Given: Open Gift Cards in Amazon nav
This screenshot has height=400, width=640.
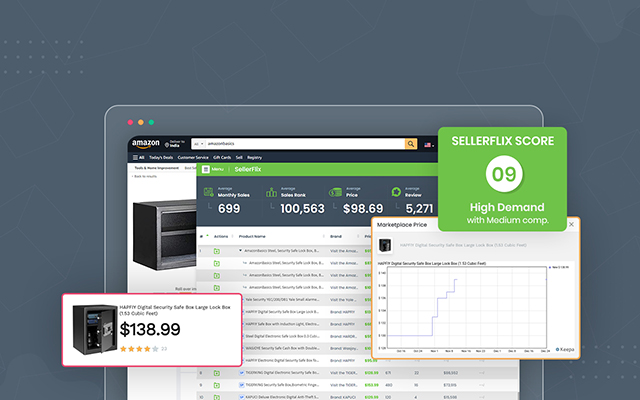Looking at the screenshot, I should [x=222, y=158].
